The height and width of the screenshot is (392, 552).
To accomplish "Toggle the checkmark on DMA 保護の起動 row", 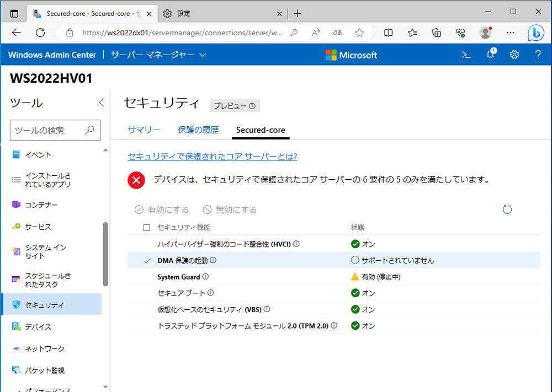I will pyautogui.click(x=147, y=261).
